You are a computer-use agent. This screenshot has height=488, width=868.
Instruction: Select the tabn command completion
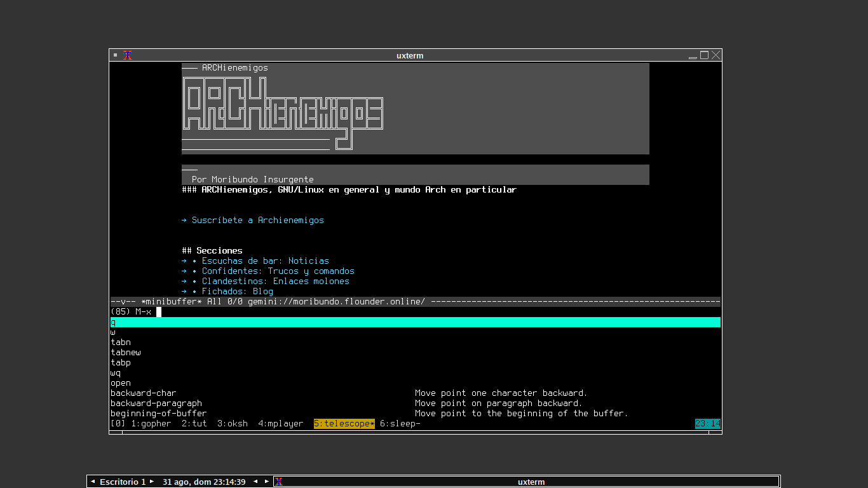(121, 342)
